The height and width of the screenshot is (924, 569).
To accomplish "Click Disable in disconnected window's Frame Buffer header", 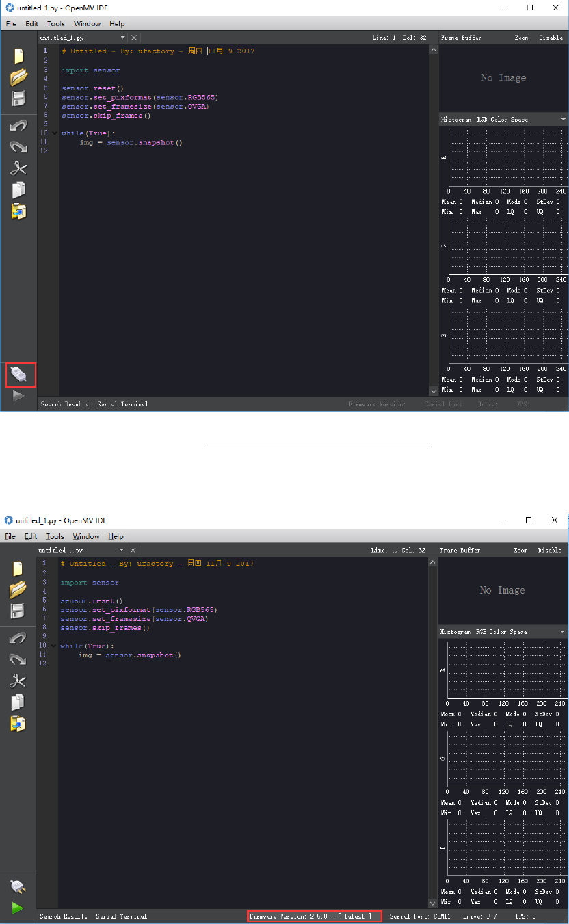I will (551, 38).
